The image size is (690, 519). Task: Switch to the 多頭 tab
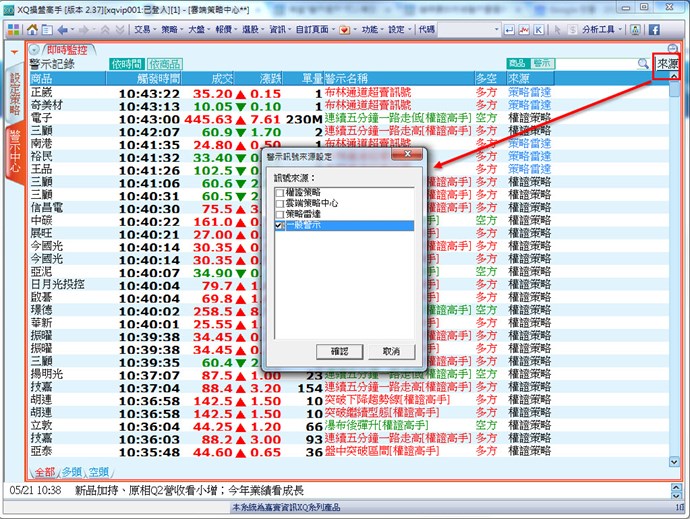pos(71,471)
